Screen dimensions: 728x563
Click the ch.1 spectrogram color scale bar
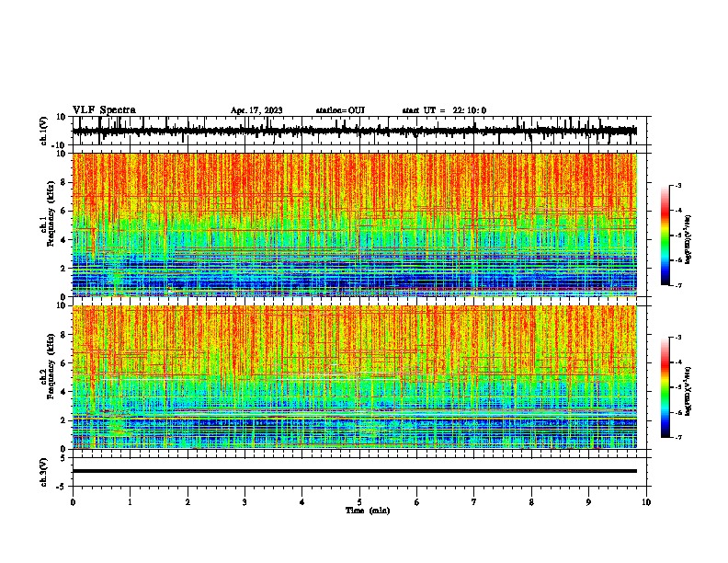[x=665, y=236]
